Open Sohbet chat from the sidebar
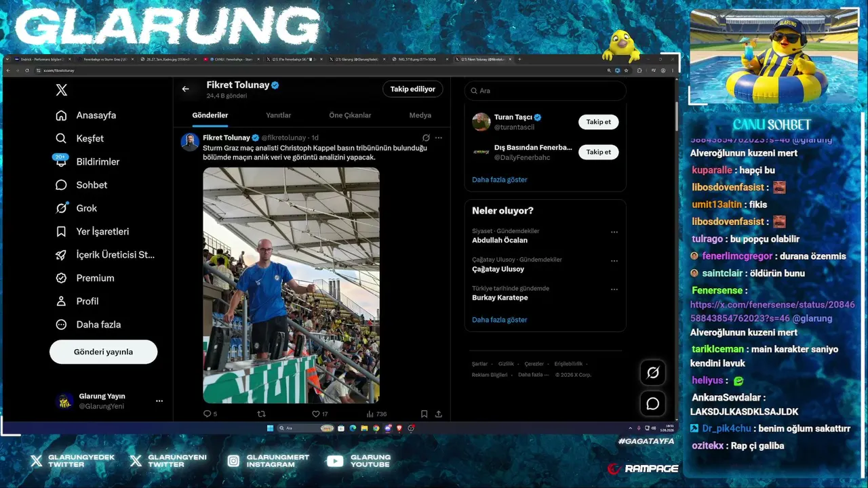 click(82, 185)
